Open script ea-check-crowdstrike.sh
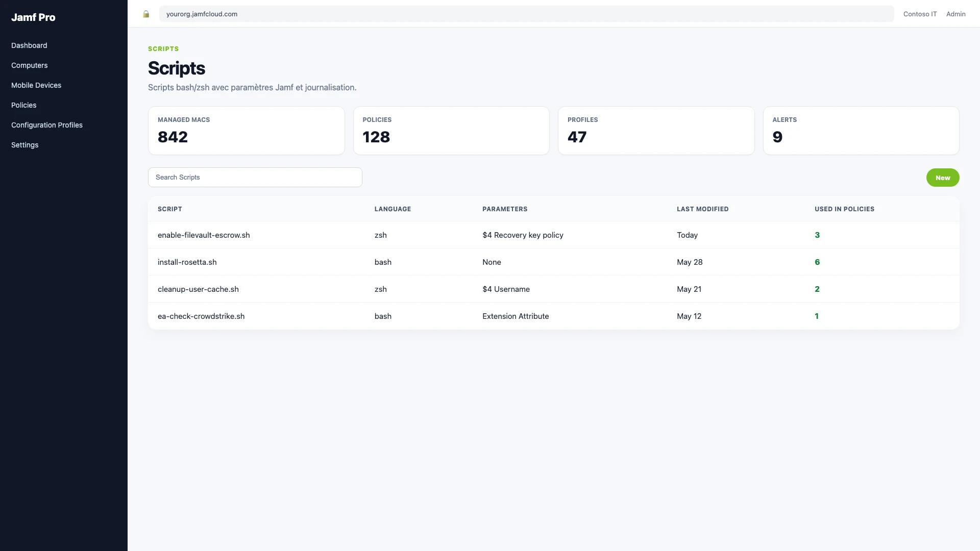The height and width of the screenshot is (551, 980). point(201,316)
